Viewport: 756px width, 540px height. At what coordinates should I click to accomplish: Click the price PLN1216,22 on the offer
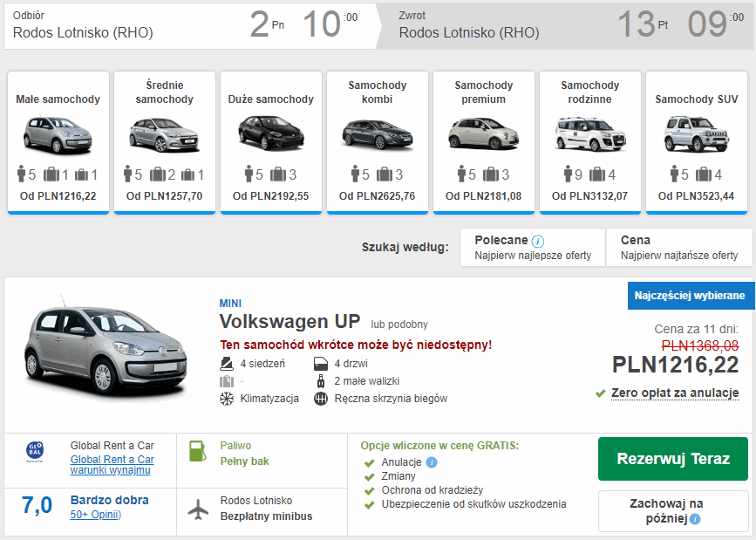click(x=676, y=365)
